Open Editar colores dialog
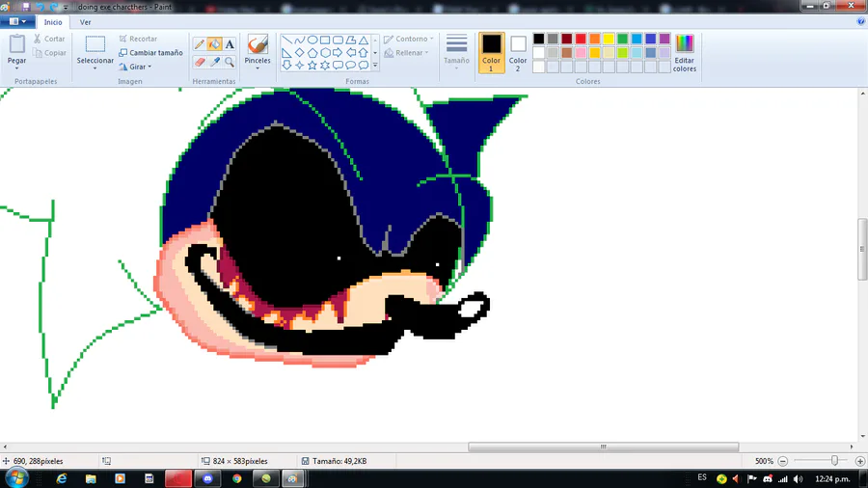The height and width of the screenshot is (488, 868). (x=684, y=53)
